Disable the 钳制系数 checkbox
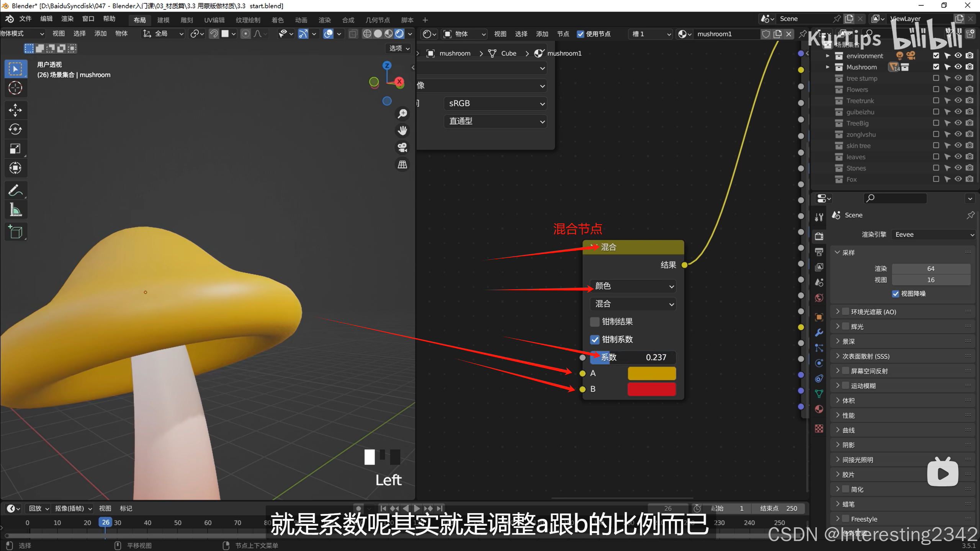980x551 pixels. (594, 339)
